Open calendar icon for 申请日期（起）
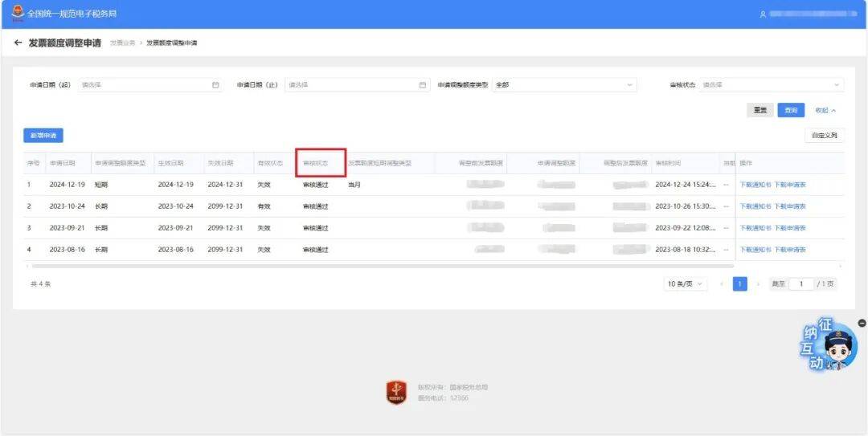868x436 pixels. (x=215, y=84)
